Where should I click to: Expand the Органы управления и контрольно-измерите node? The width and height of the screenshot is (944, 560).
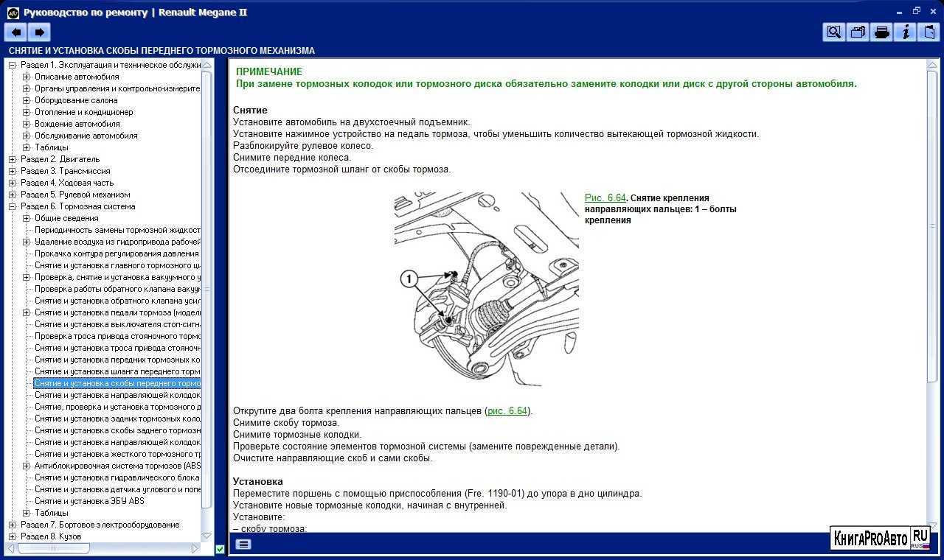(x=27, y=88)
